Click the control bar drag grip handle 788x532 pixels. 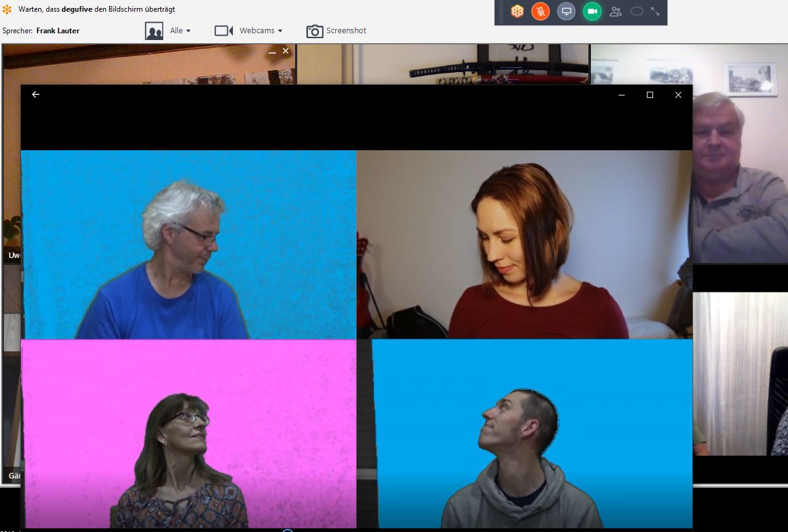pyautogui.click(x=501, y=12)
